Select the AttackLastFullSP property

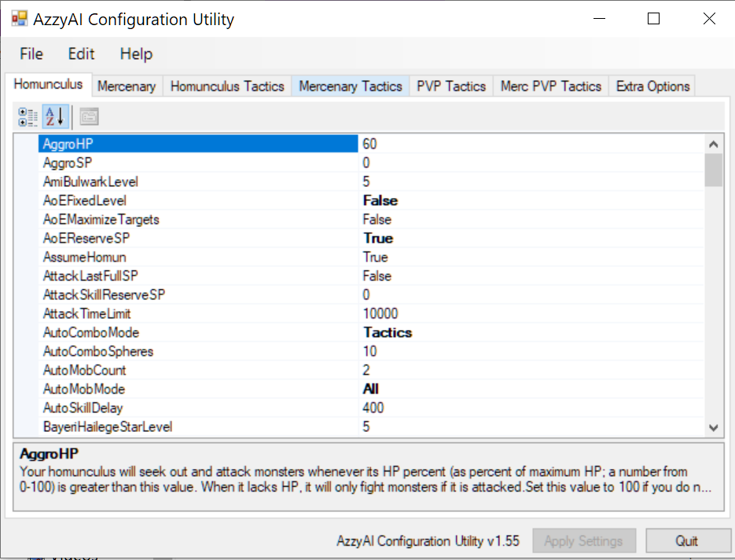click(198, 276)
